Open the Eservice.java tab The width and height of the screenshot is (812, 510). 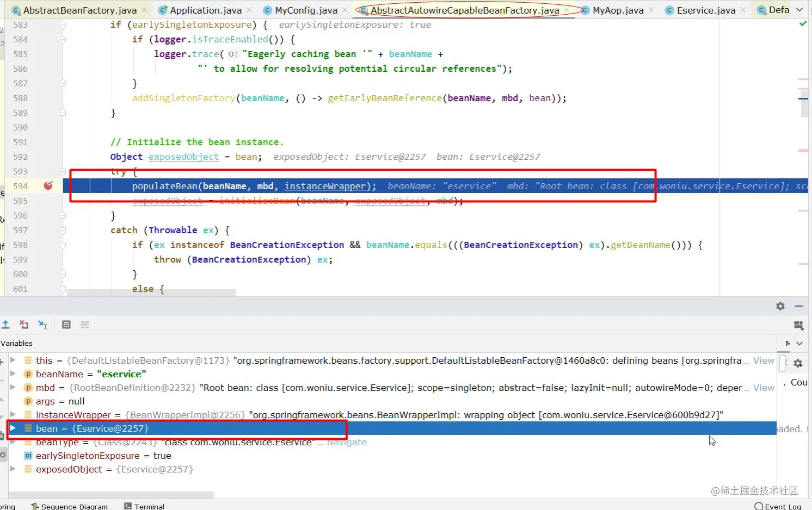click(x=706, y=10)
